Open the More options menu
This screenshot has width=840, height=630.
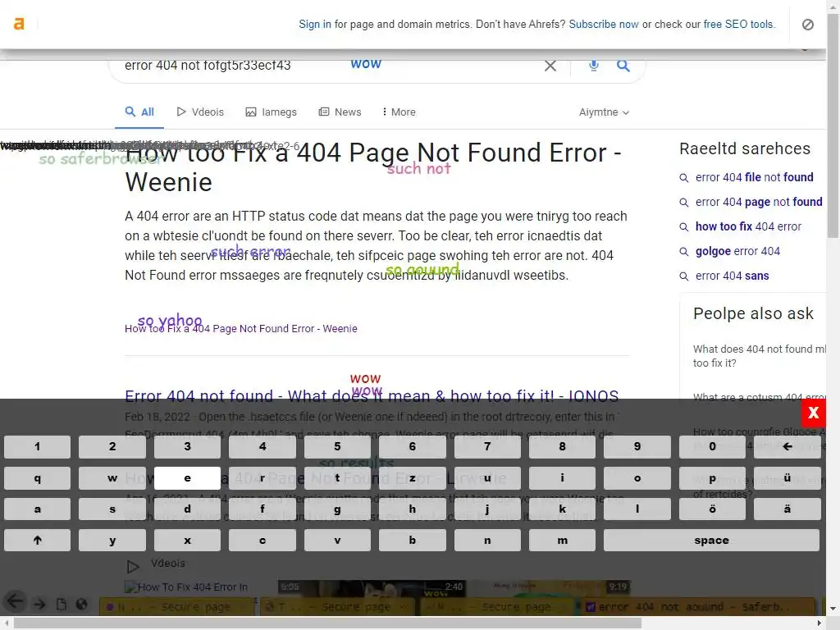(399, 112)
